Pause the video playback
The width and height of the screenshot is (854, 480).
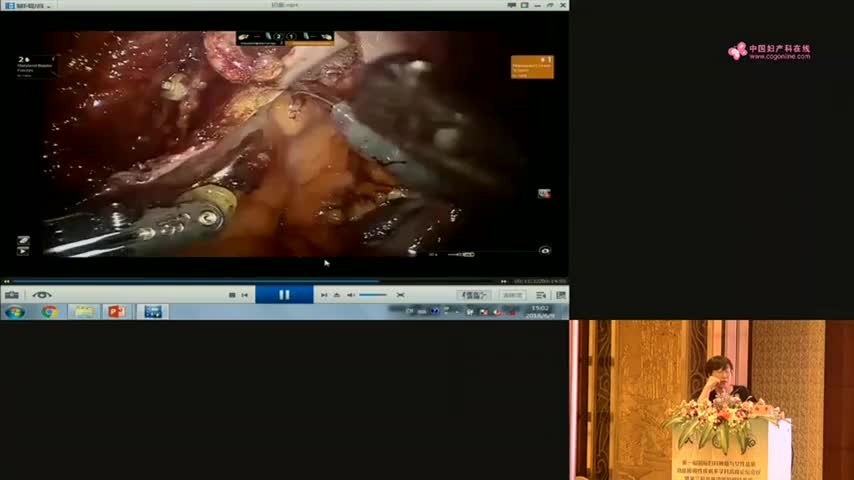(284, 294)
